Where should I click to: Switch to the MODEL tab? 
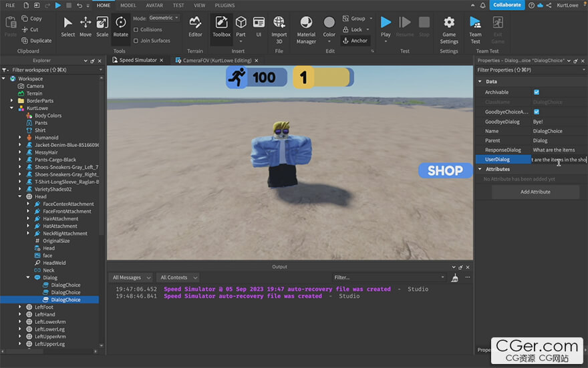[128, 5]
